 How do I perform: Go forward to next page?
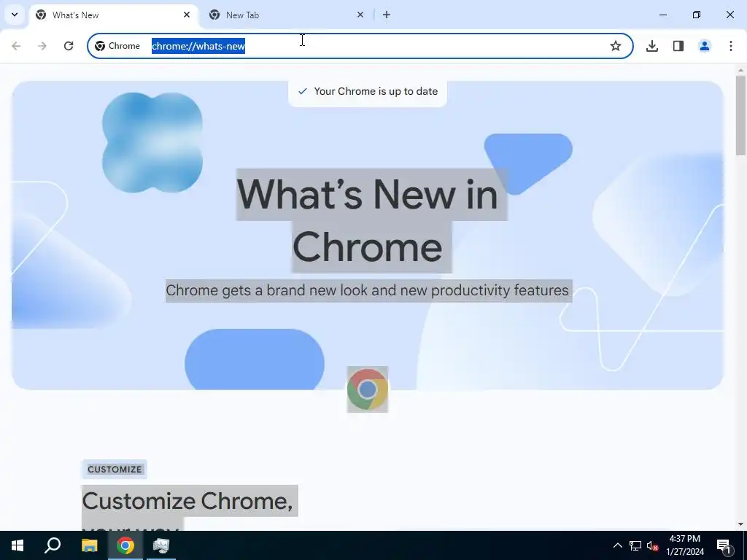click(42, 46)
